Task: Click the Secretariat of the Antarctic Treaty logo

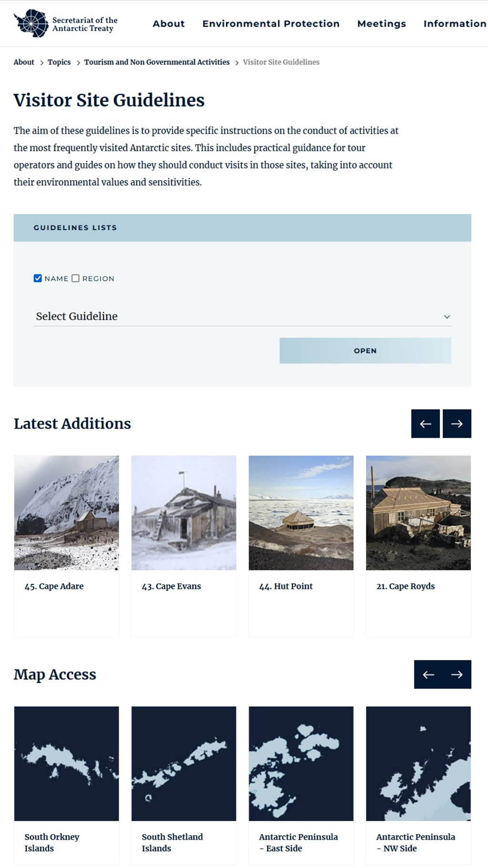Action: [66, 24]
